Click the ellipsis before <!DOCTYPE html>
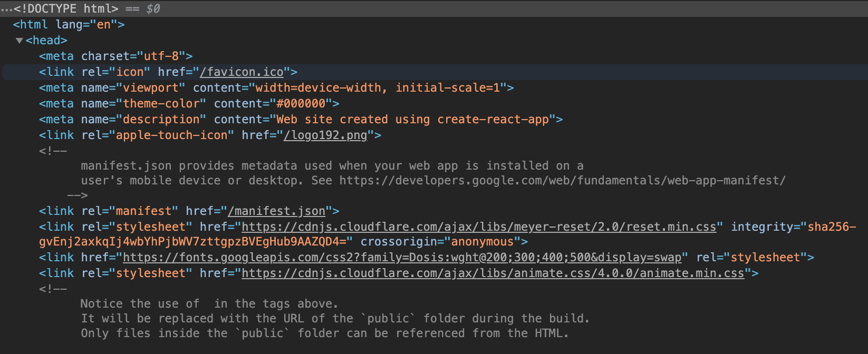The height and width of the screenshot is (354, 868). click(x=6, y=9)
